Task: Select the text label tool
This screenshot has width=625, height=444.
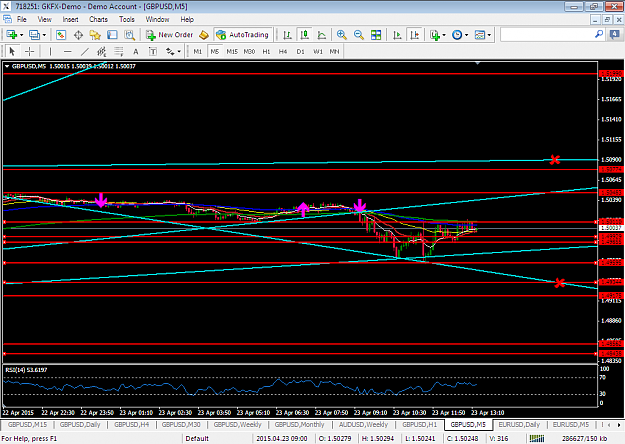Action: click(x=153, y=51)
